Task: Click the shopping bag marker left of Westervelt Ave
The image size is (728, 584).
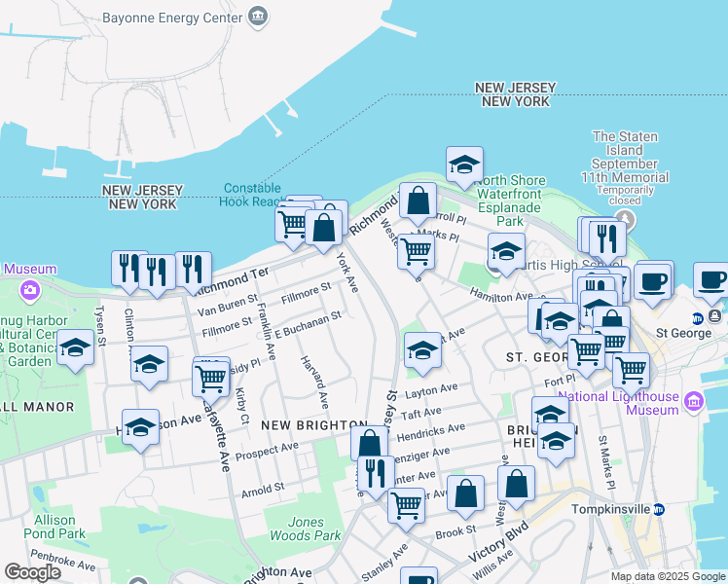Action: 465,494
